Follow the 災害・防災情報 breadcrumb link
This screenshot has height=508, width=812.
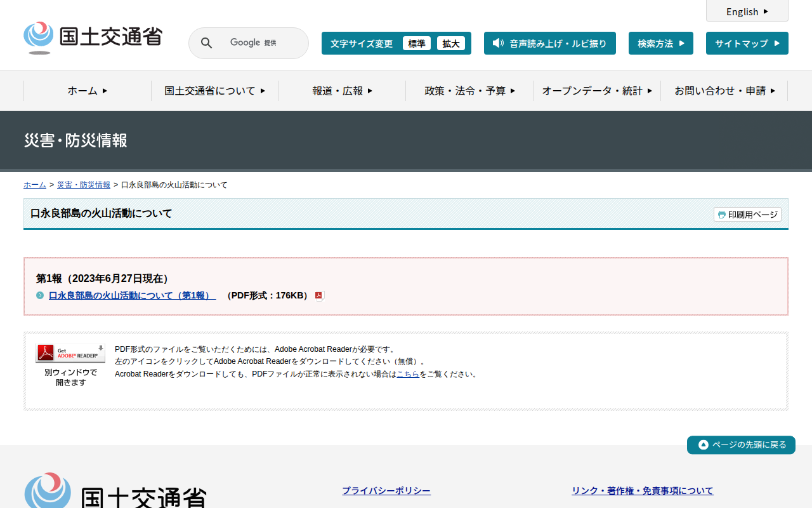coord(84,185)
